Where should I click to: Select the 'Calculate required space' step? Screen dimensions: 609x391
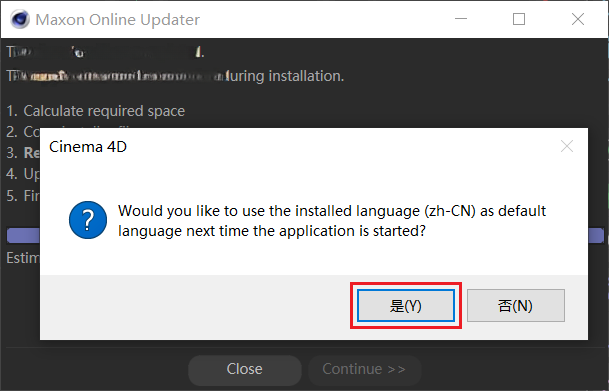point(96,111)
